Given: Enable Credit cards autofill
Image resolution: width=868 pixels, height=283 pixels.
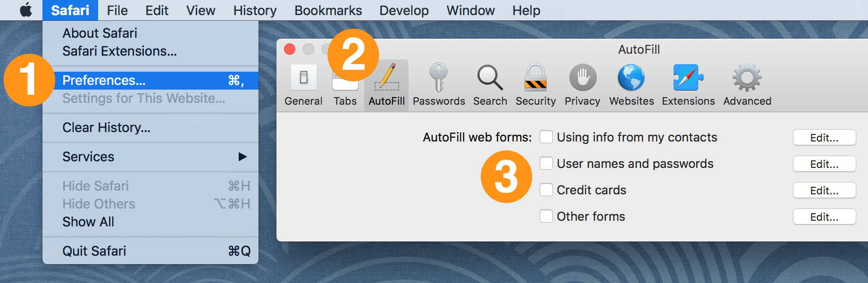Looking at the screenshot, I should (546, 190).
